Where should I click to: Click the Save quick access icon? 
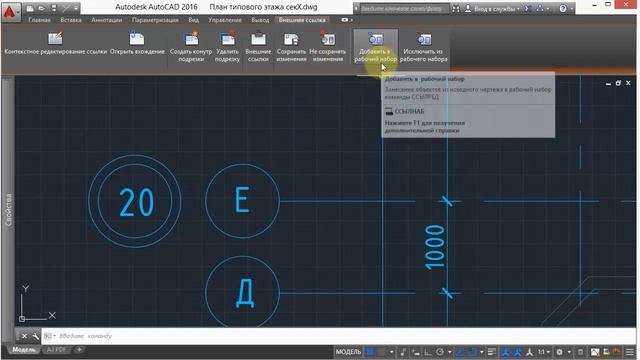tap(53, 8)
